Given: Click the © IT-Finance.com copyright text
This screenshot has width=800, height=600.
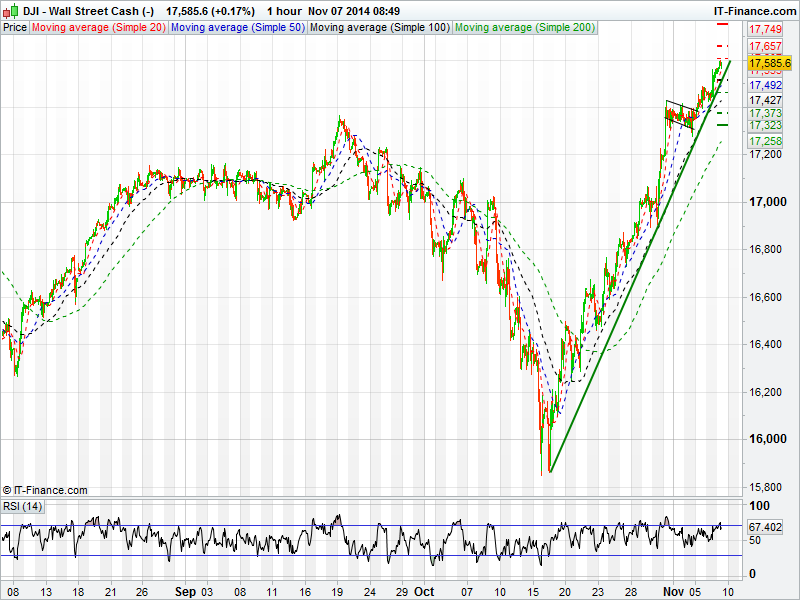Looking at the screenshot, I should [x=45, y=490].
